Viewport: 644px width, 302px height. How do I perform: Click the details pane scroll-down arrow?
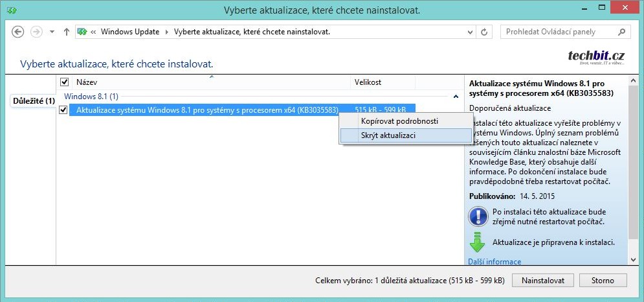[633, 259]
